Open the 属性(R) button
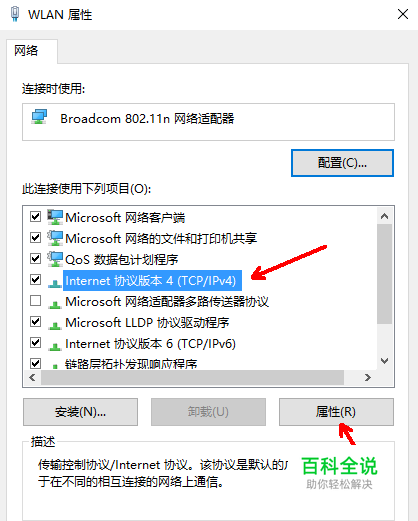This screenshot has height=521, width=418. pyautogui.click(x=336, y=412)
